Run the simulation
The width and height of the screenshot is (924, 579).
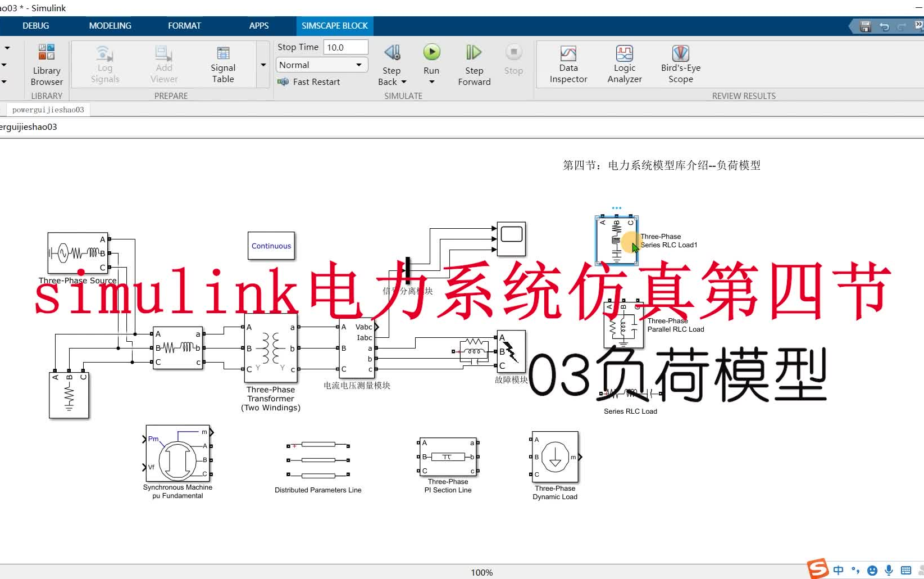[431, 52]
